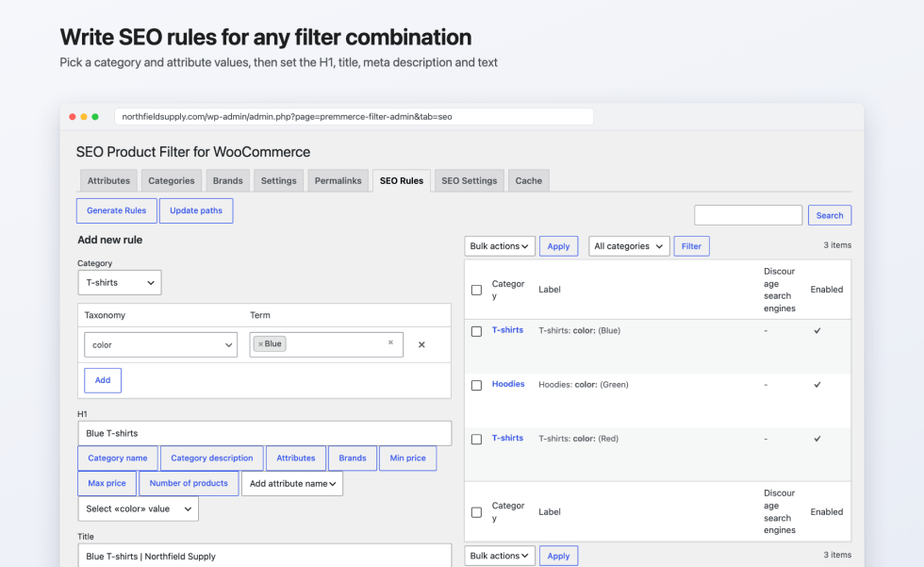Image resolution: width=924 pixels, height=567 pixels.
Task: Click the T-shirts: color: (Red) label
Action: (x=578, y=439)
